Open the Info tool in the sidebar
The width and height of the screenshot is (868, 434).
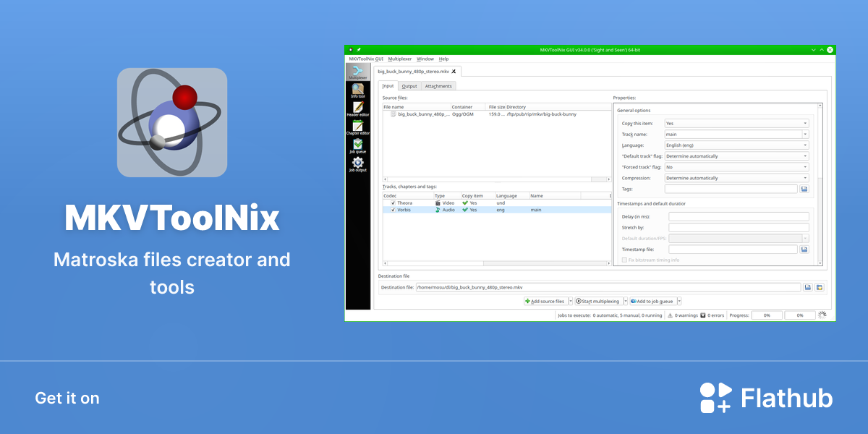[357, 90]
